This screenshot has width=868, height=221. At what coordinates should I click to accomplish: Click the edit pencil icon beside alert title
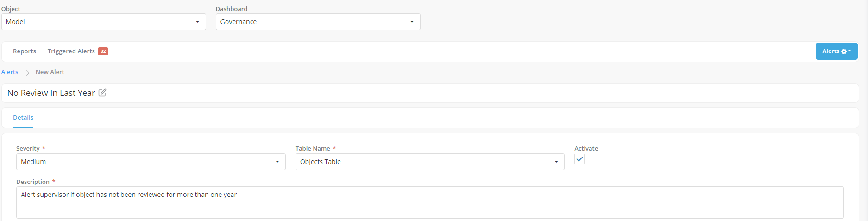[102, 93]
